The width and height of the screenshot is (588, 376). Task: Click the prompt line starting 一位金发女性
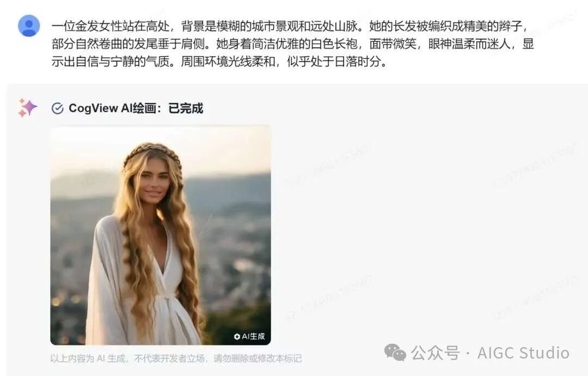coord(290,26)
